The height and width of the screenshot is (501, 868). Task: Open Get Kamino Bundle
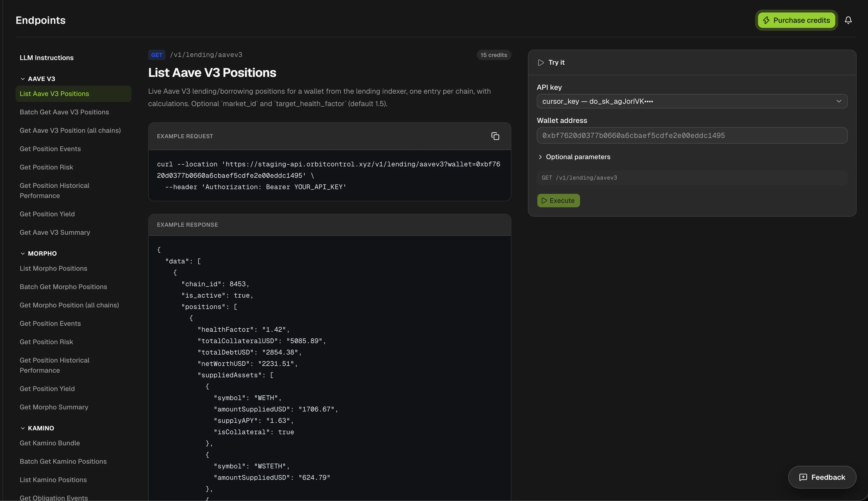point(49,443)
